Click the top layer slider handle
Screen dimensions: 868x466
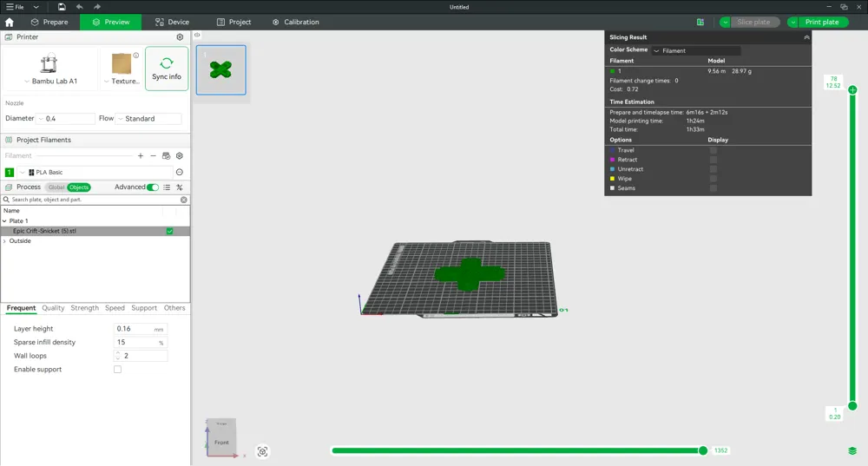[852, 89]
